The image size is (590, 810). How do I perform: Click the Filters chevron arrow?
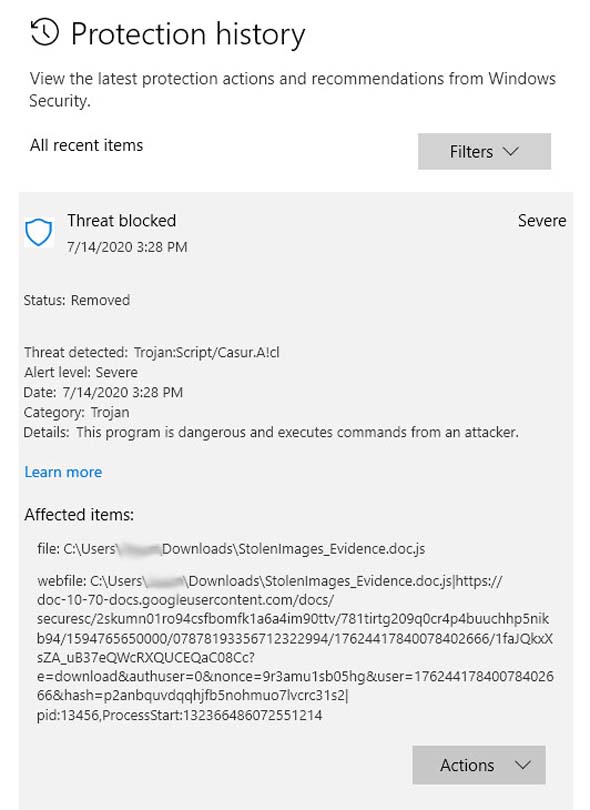click(510, 151)
